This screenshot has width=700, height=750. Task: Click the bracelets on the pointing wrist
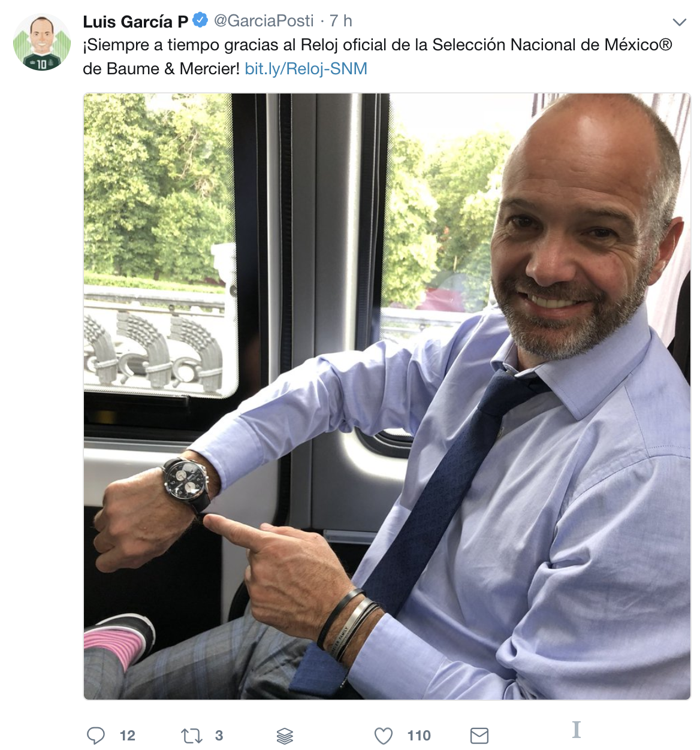point(349,624)
